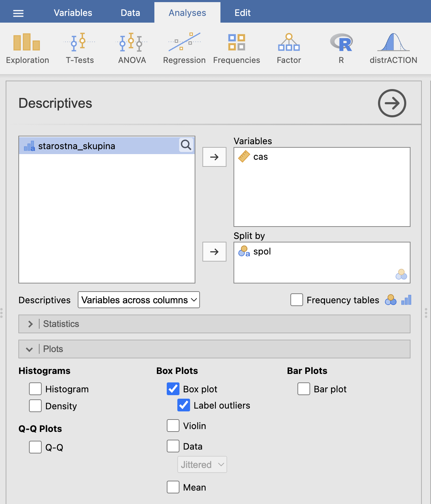Open the Factor analysis icon

pos(289,48)
